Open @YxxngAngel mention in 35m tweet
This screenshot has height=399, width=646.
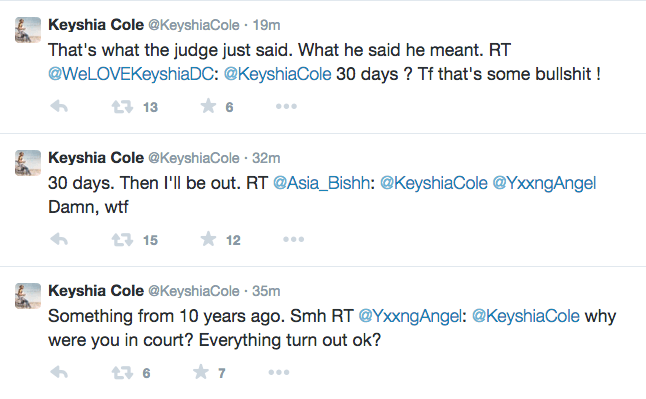pos(410,316)
